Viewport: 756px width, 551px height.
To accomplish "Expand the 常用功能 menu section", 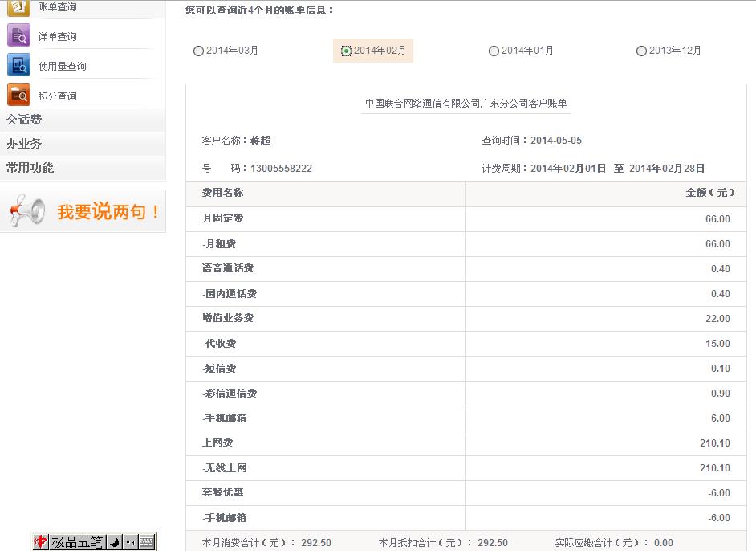I will [x=30, y=168].
